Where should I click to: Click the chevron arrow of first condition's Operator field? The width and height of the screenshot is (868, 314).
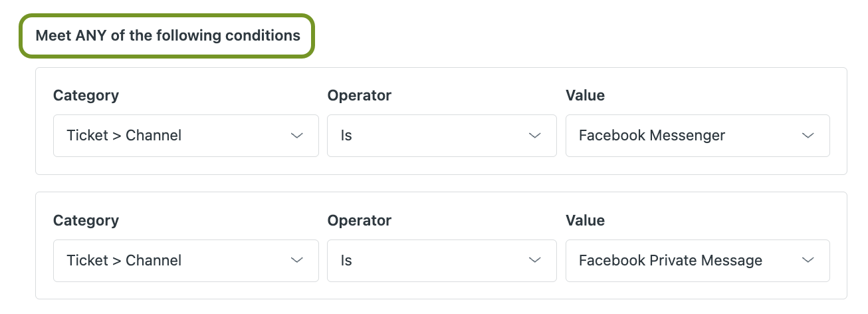click(x=534, y=136)
